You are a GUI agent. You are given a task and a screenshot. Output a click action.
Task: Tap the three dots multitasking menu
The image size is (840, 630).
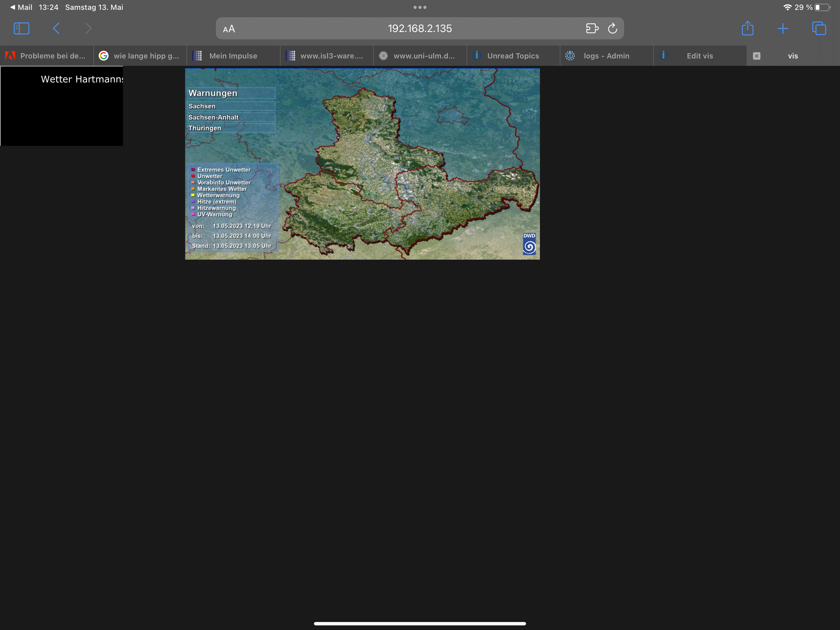click(420, 7)
